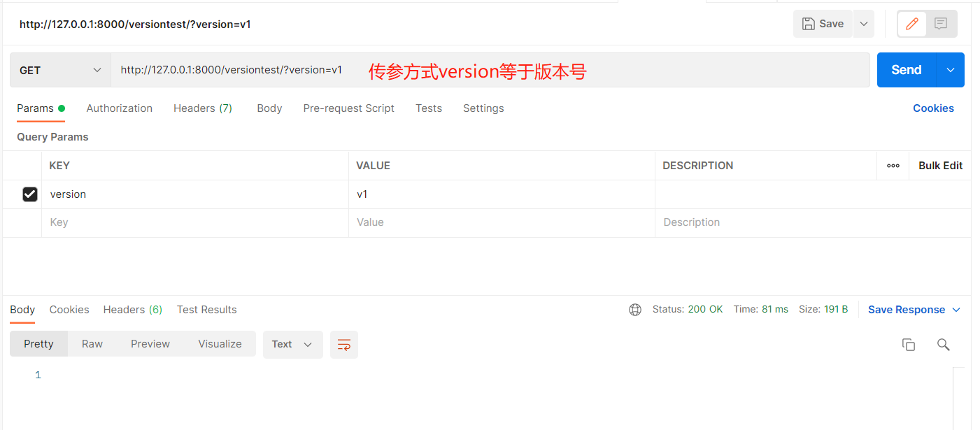
Task: Click the Save request button
Action: [x=823, y=24]
